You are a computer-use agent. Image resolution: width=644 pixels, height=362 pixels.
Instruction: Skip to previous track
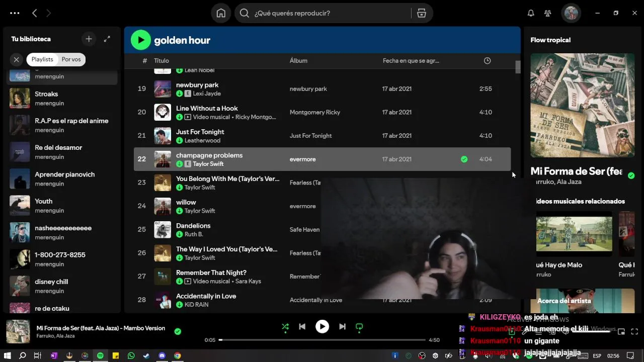[302, 327]
